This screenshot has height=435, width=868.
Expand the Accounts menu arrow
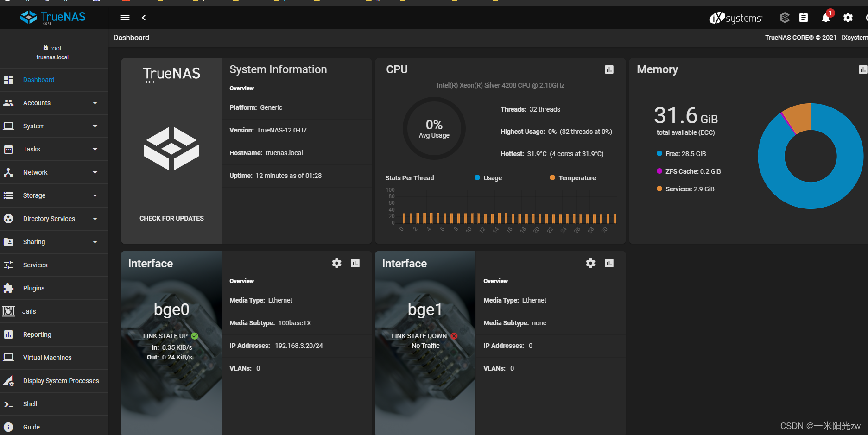point(95,103)
